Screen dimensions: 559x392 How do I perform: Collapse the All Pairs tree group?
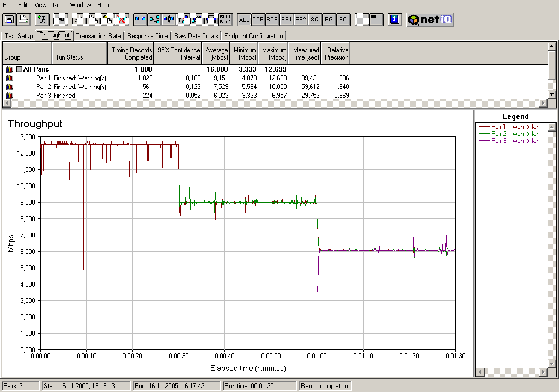(19, 69)
